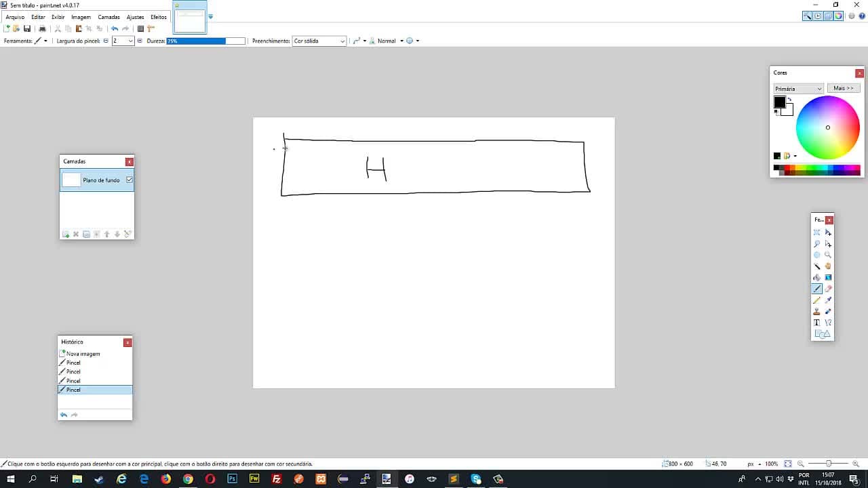Toggle the pixel grid icon
Image resolution: width=868 pixels, height=488 pixels.
click(x=140, y=28)
